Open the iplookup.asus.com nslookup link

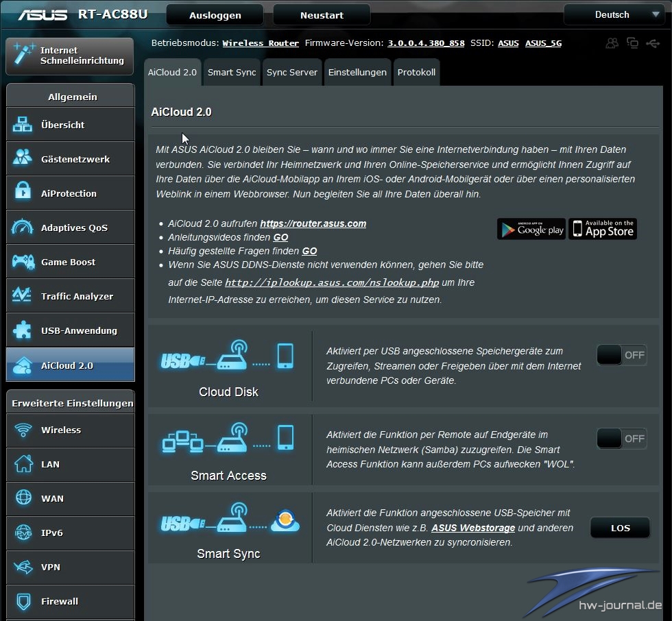point(332,282)
